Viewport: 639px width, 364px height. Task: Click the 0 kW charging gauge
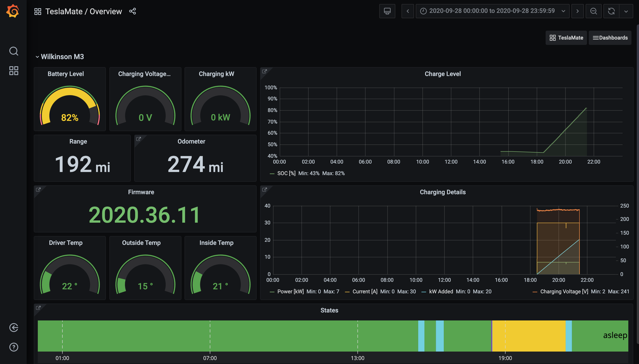pyautogui.click(x=220, y=106)
